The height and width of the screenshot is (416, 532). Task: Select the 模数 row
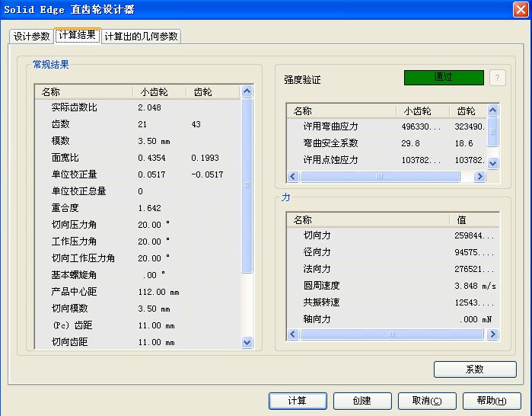(138, 141)
